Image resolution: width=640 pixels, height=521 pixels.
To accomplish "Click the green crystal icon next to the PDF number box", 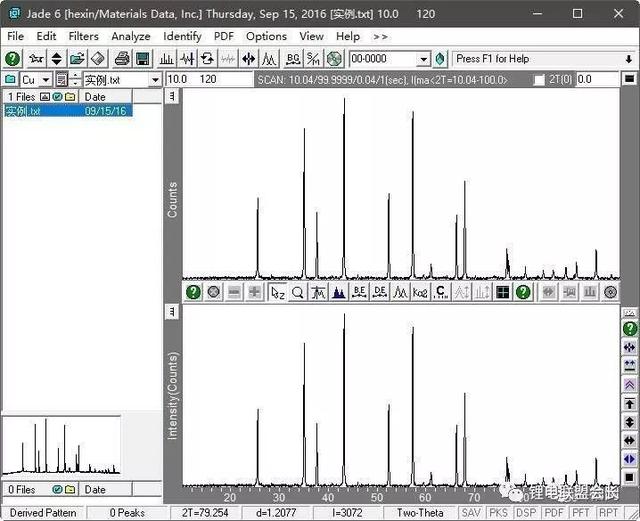I will (440, 59).
